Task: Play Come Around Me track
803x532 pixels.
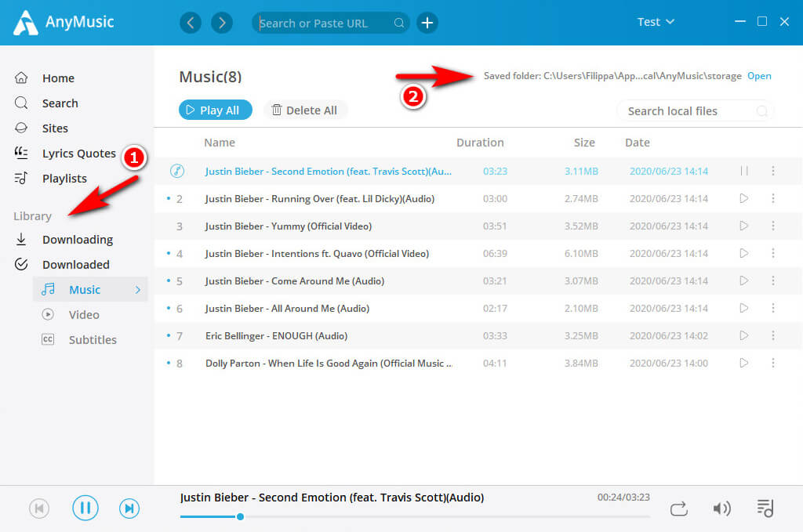Action: (x=744, y=280)
